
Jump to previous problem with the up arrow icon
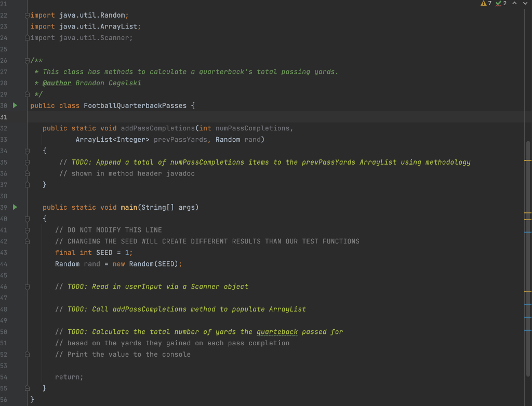coord(513,3)
